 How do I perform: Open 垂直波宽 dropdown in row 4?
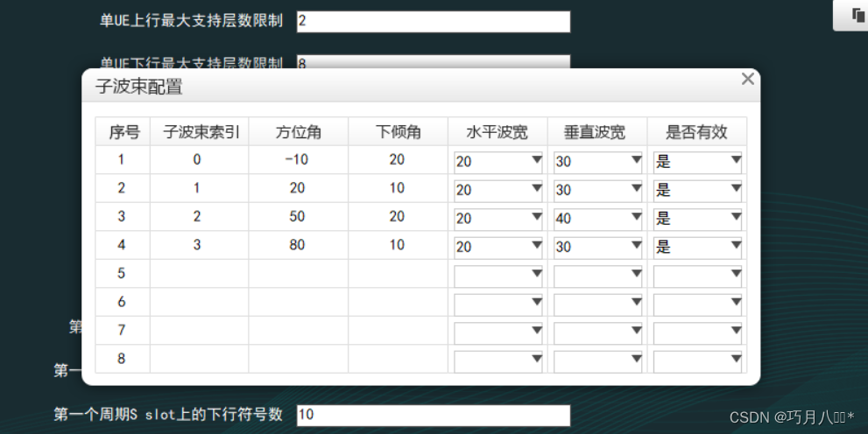pos(598,247)
